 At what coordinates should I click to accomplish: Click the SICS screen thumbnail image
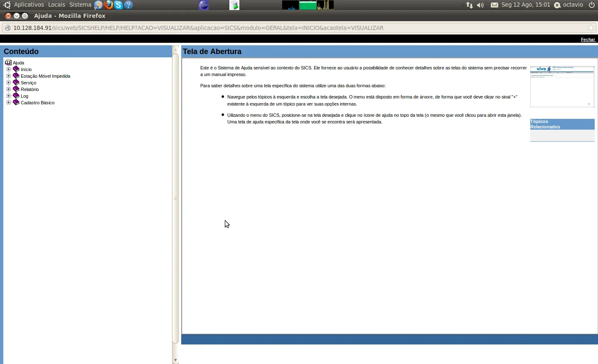[562, 86]
